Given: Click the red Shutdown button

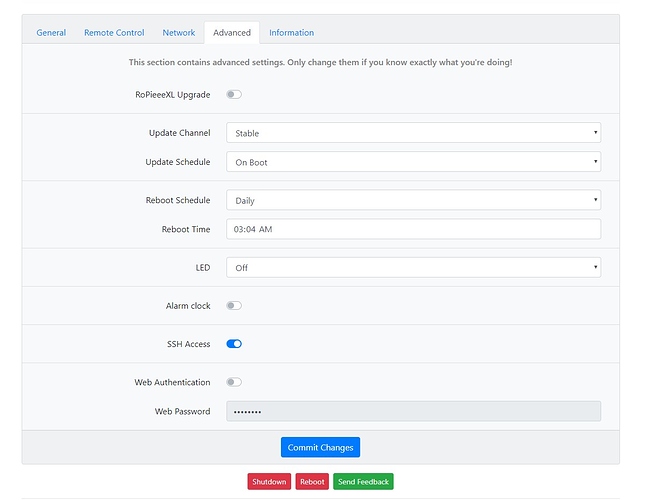Looking at the screenshot, I should (269, 481).
